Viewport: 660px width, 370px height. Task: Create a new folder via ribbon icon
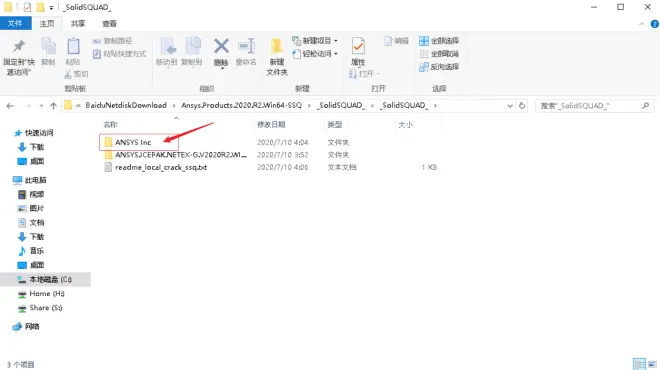277,46
